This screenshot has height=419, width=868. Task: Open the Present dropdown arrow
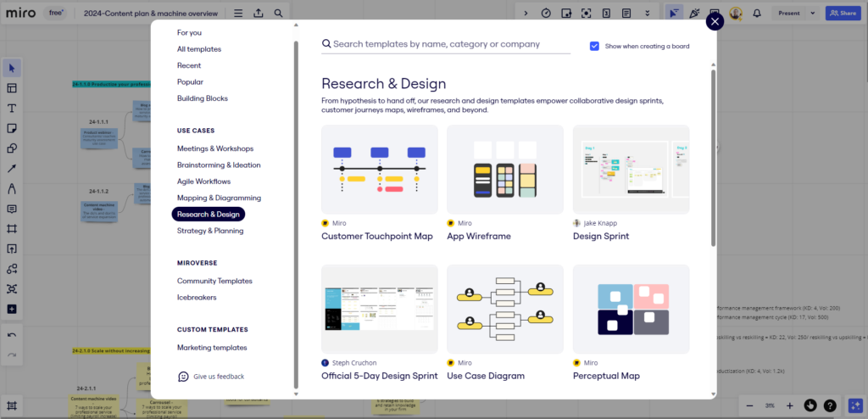(x=810, y=14)
